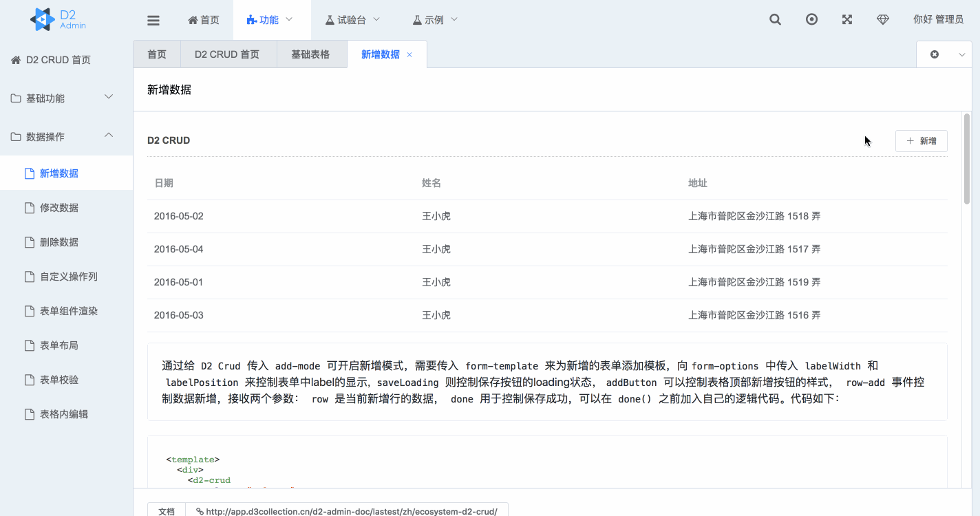Click the home icon beside D2 CRUD 首页

click(x=16, y=60)
